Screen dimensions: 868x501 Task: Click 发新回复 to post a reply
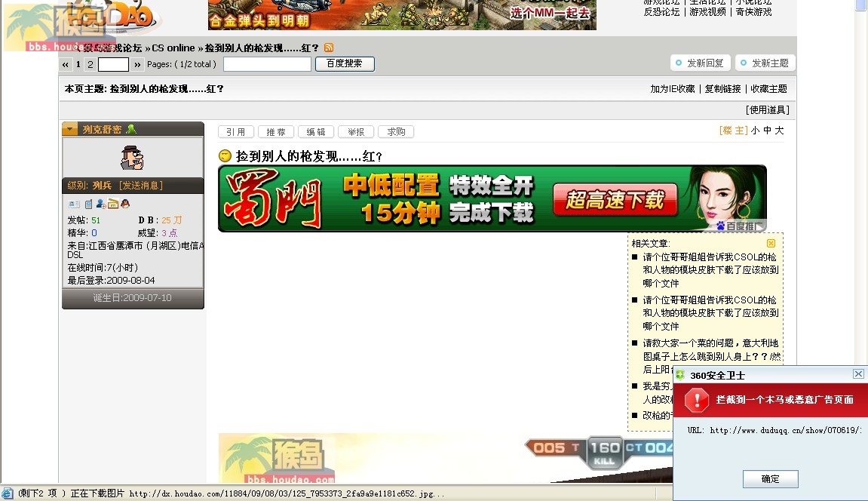[701, 63]
